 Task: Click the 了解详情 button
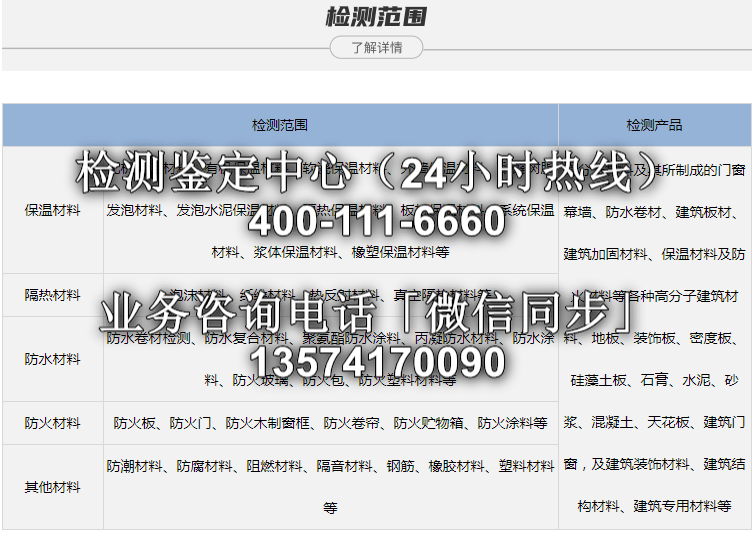tap(377, 47)
